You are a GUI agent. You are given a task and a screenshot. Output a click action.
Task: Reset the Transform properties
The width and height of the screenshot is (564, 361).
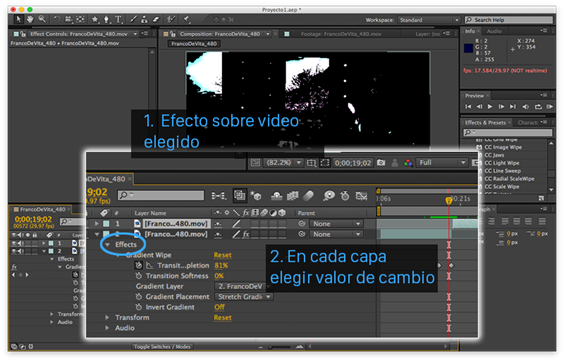[x=223, y=317]
